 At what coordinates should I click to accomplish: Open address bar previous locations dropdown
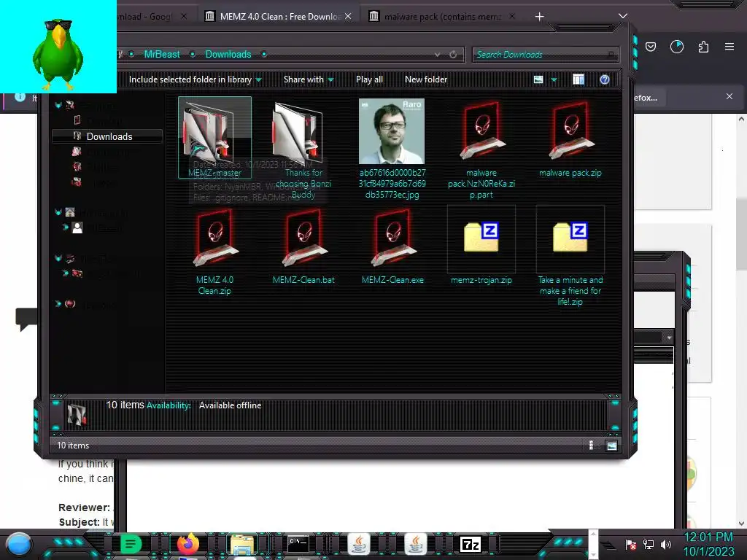click(438, 54)
